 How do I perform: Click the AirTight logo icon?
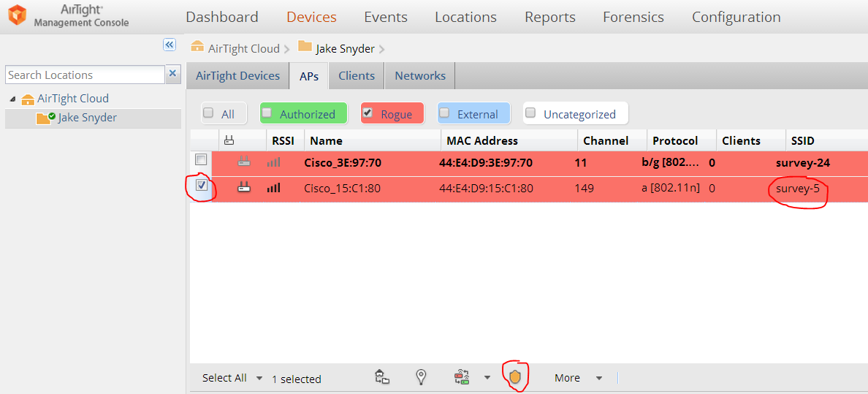(16, 15)
